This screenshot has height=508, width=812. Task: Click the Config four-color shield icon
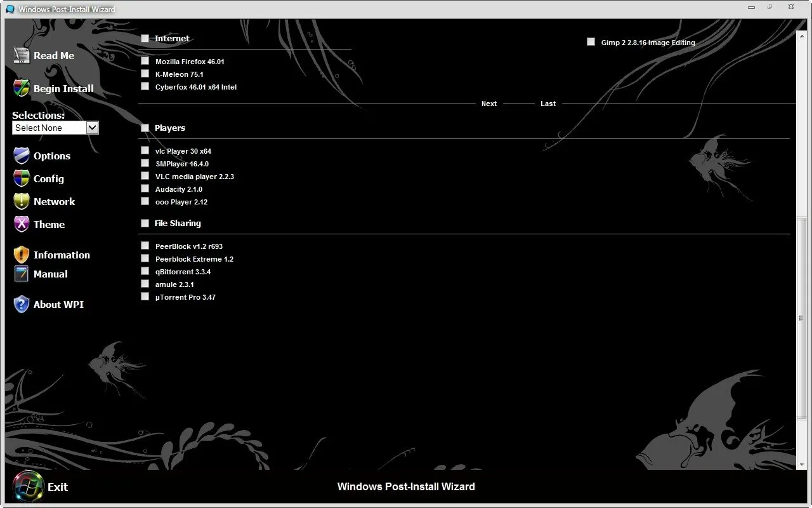22,178
